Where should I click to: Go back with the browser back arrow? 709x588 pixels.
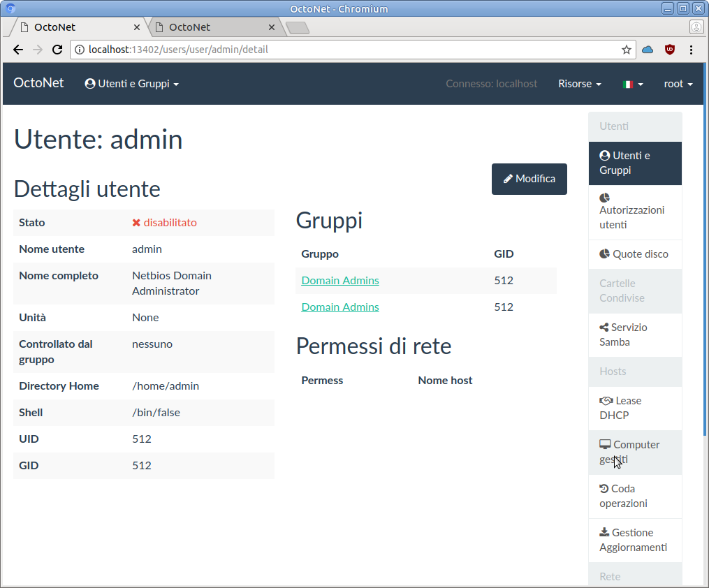(x=18, y=50)
